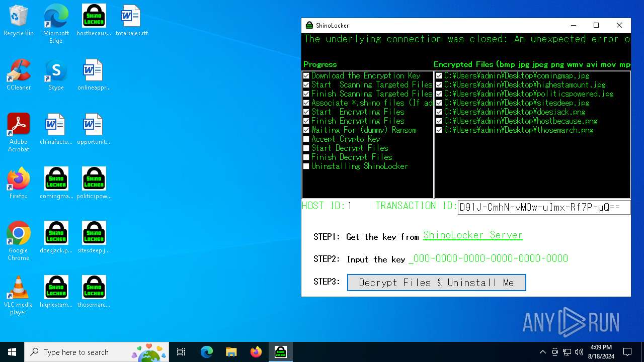This screenshot has width=644, height=362.
Task: Toggle 'Finish Scanning Targeted Files' checkbox
Action: [306, 94]
